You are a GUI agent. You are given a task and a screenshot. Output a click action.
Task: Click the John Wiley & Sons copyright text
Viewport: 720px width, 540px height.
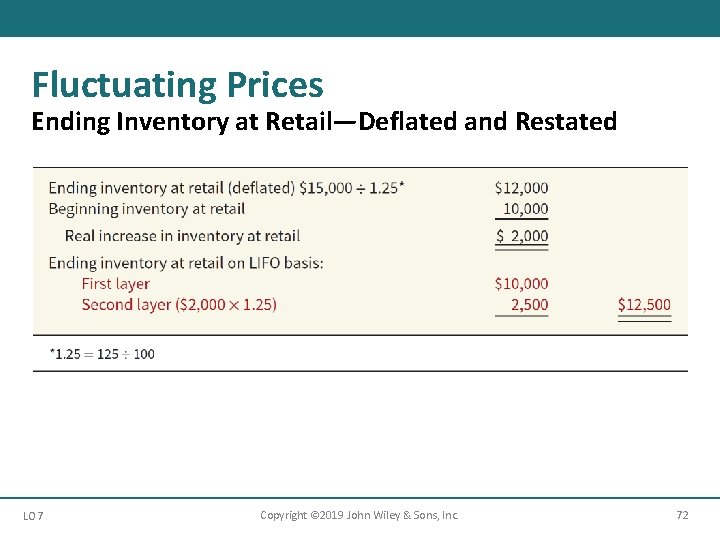[359, 515]
